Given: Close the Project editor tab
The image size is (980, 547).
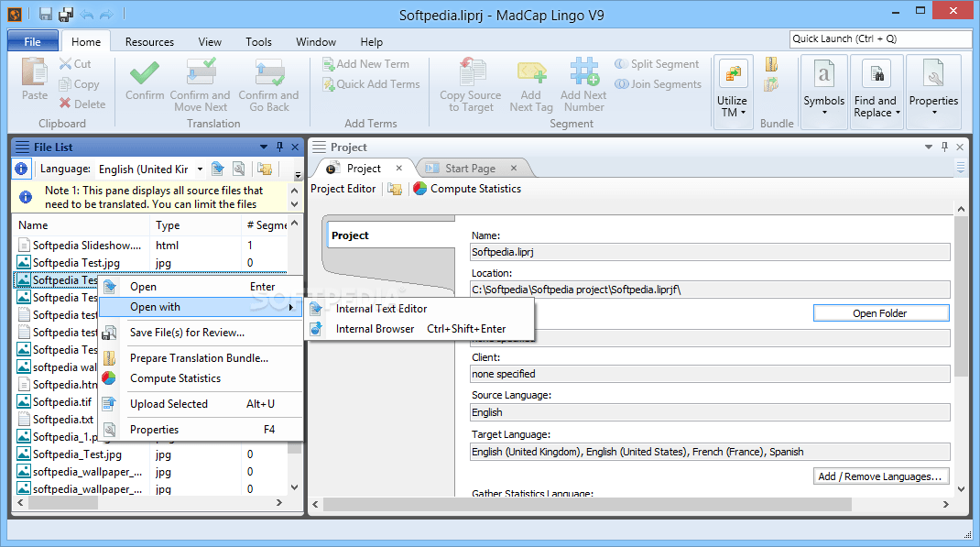Looking at the screenshot, I should coord(398,169).
